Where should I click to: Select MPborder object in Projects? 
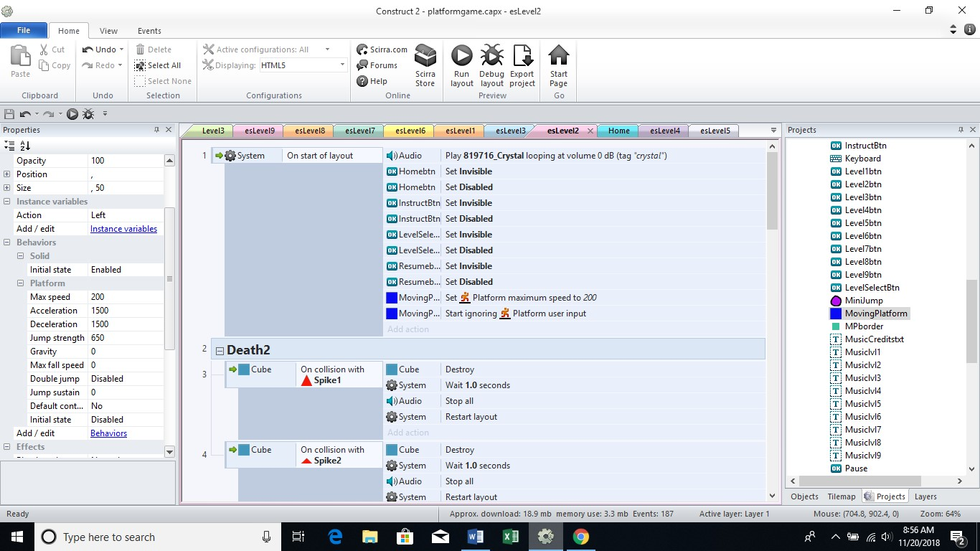point(857,326)
